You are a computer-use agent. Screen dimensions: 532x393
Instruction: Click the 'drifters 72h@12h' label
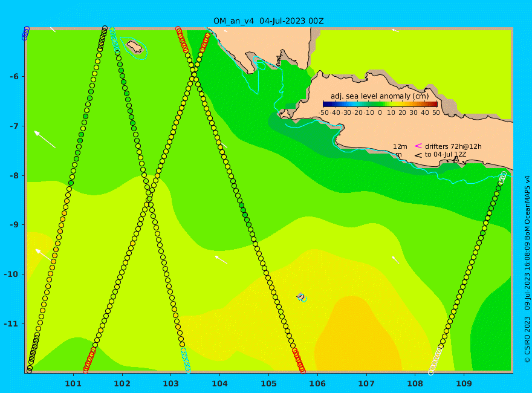point(453,146)
